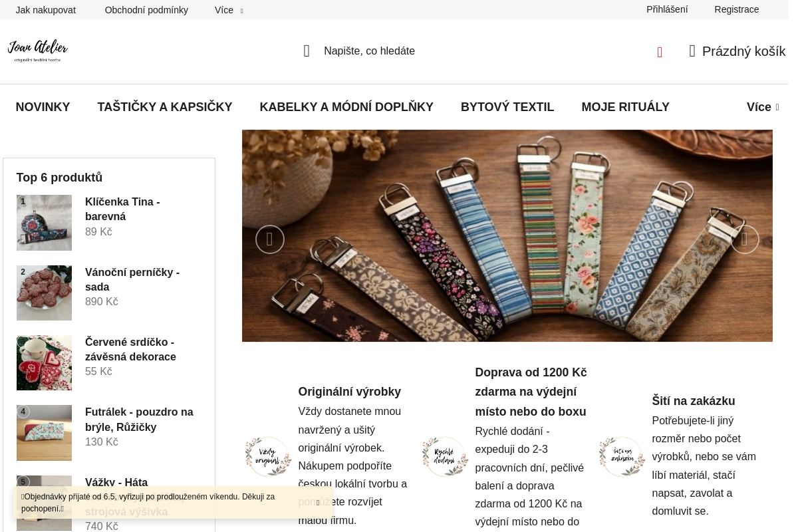Open 'Jak nakupovat' link

pyautogui.click(x=46, y=10)
